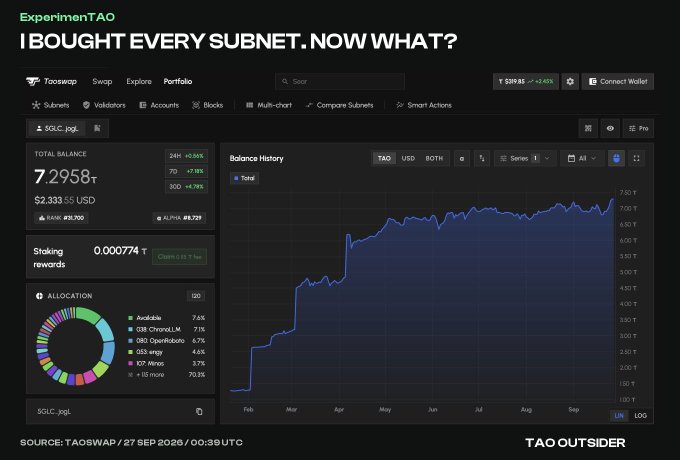
Task: Click the TAO price ticker badge
Action: coord(526,82)
